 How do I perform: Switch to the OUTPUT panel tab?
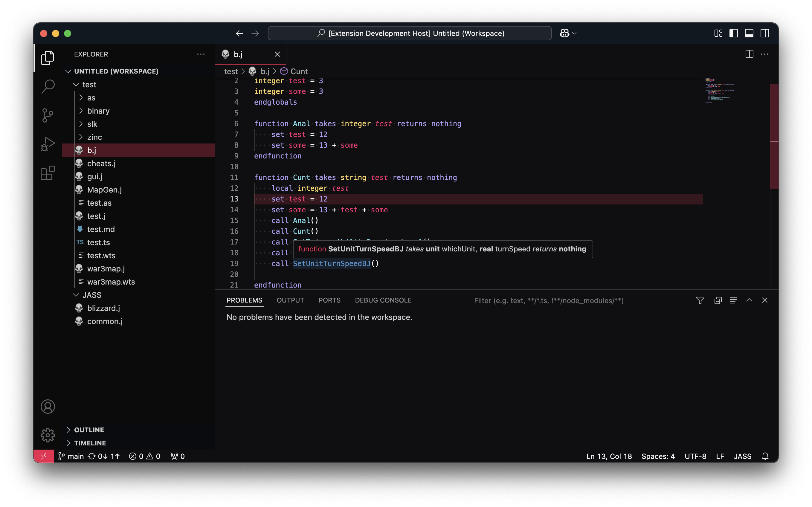290,300
